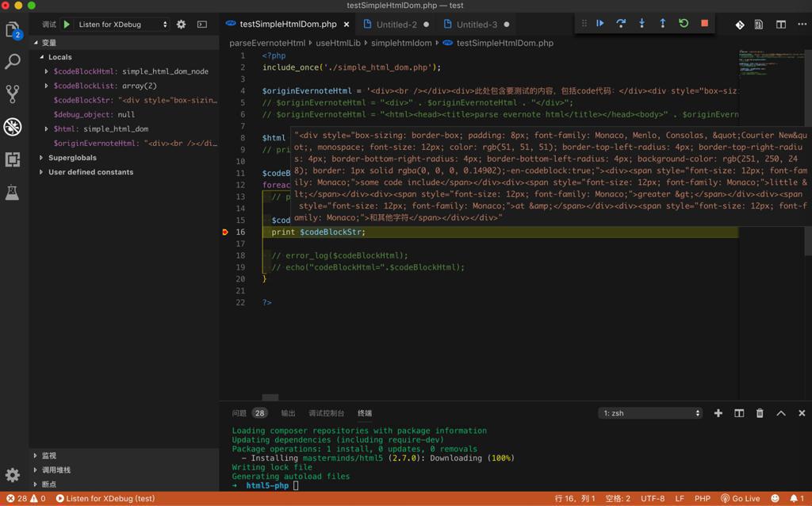Stop the debugging session
Image resolution: width=812 pixels, height=506 pixels.
pos(704,24)
